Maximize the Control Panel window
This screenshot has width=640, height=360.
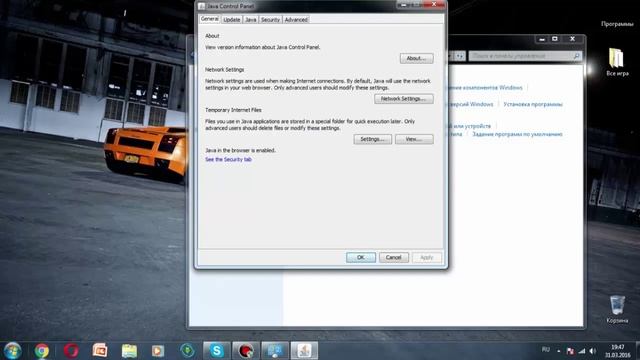pyautogui.click(x=555, y=39)
